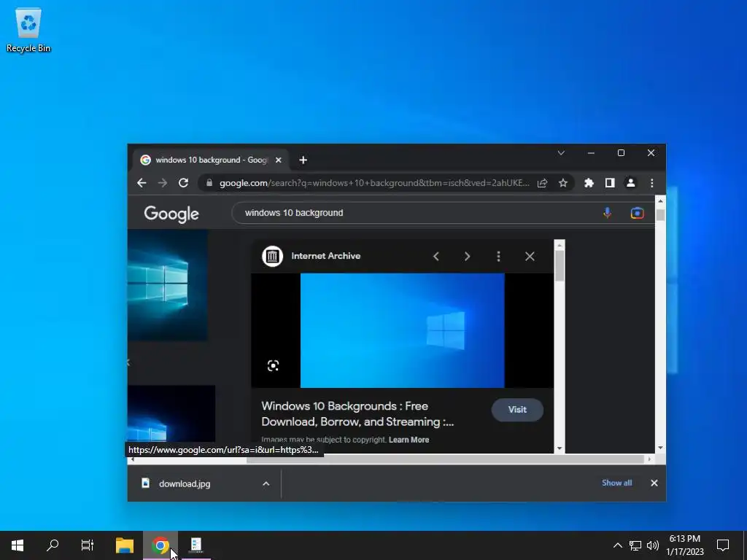Open the Chrome profile icon
The image size is (747, 560).
(631, 183)
